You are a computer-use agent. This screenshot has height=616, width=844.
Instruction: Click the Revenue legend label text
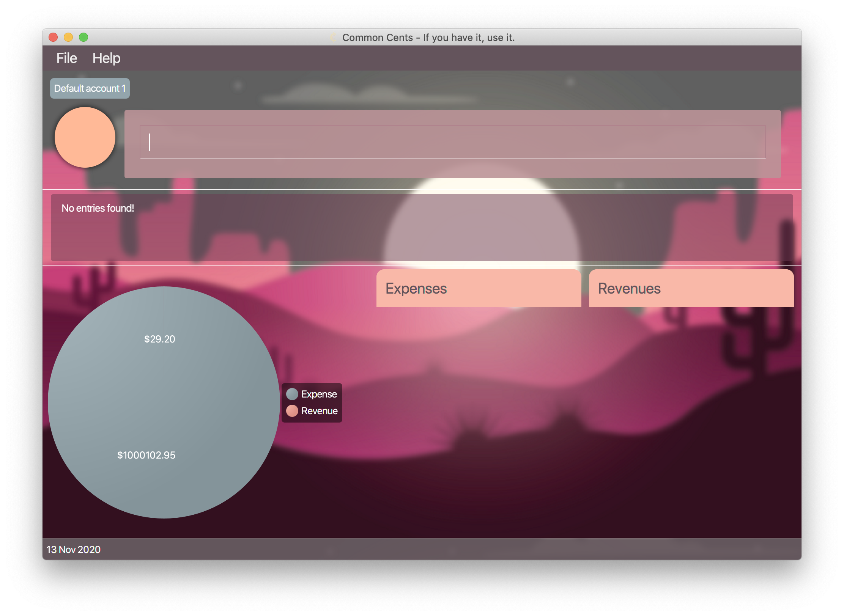point(319,411)
